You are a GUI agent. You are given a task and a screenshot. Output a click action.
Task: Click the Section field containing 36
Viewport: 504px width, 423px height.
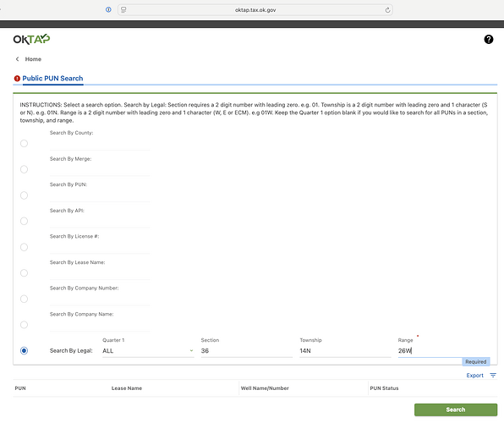tap(247, 351)
